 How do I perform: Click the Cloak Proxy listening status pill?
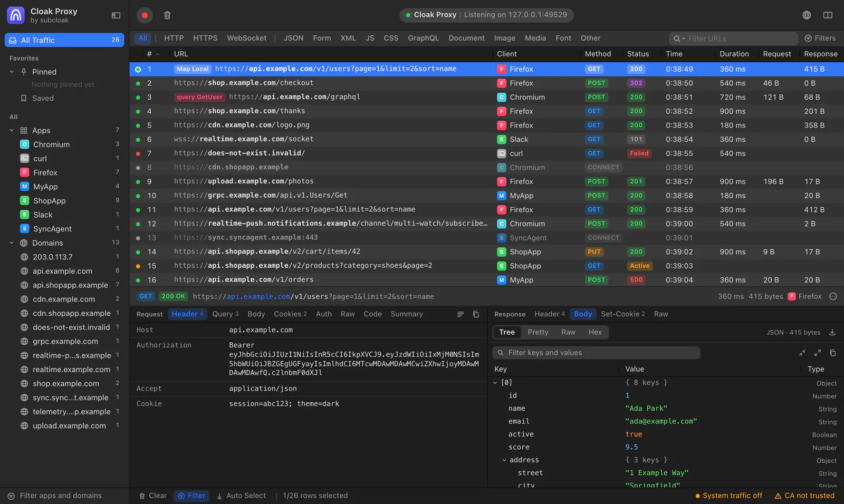tap(486, 15)
